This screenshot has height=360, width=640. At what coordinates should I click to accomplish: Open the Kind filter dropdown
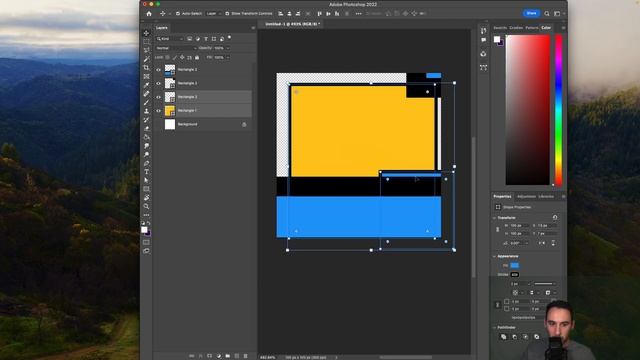(170, 39)
